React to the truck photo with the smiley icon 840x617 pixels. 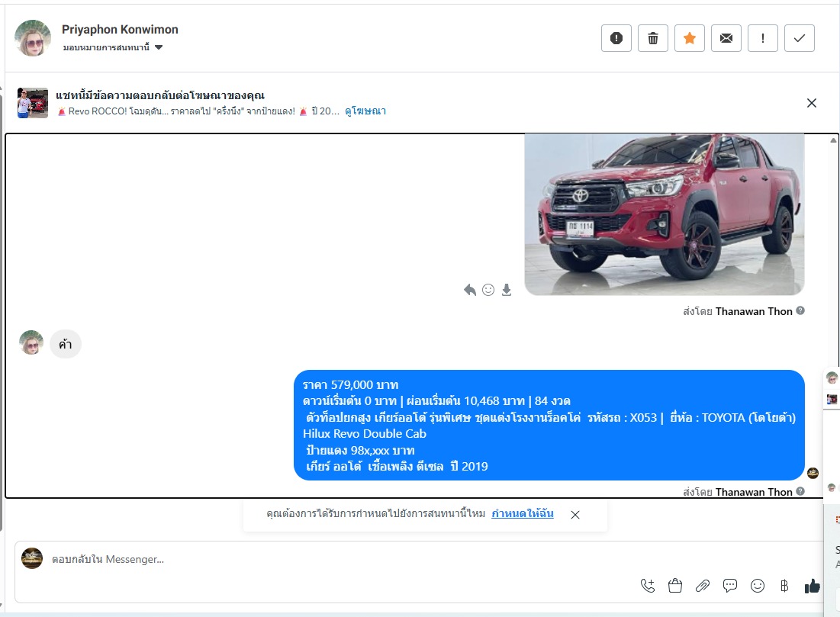coord(488,290)
